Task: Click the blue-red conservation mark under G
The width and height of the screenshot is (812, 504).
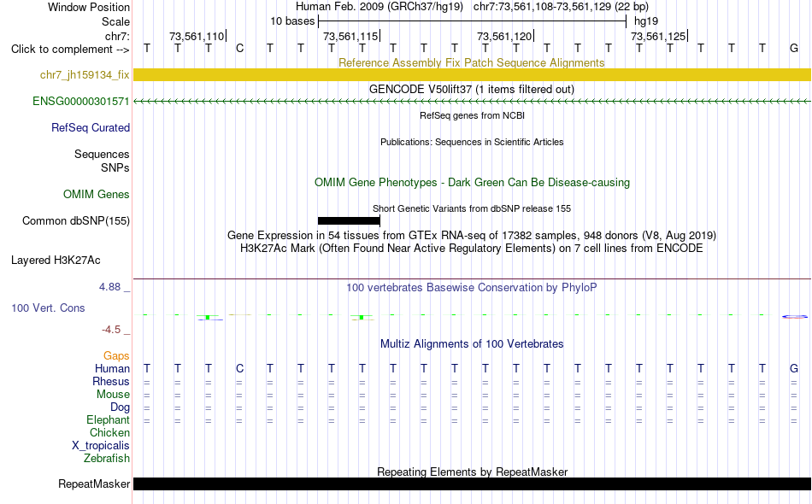Action: (794, 317)
